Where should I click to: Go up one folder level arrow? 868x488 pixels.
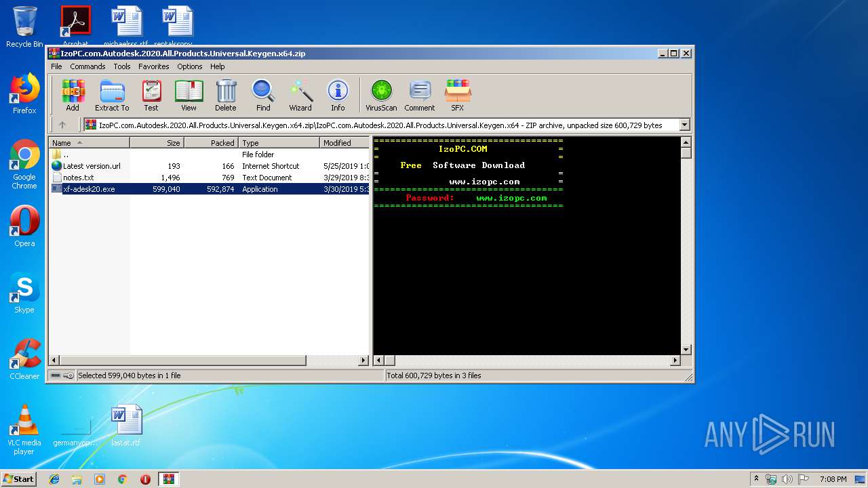(x=62, y=125)
